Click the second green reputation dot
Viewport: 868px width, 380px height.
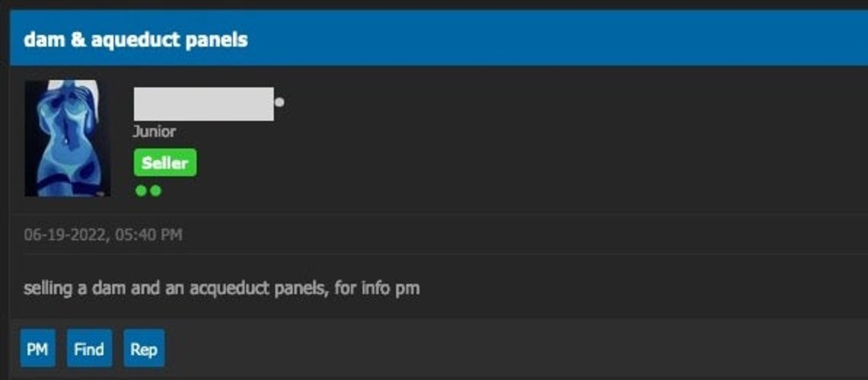(x=156, y=191)
